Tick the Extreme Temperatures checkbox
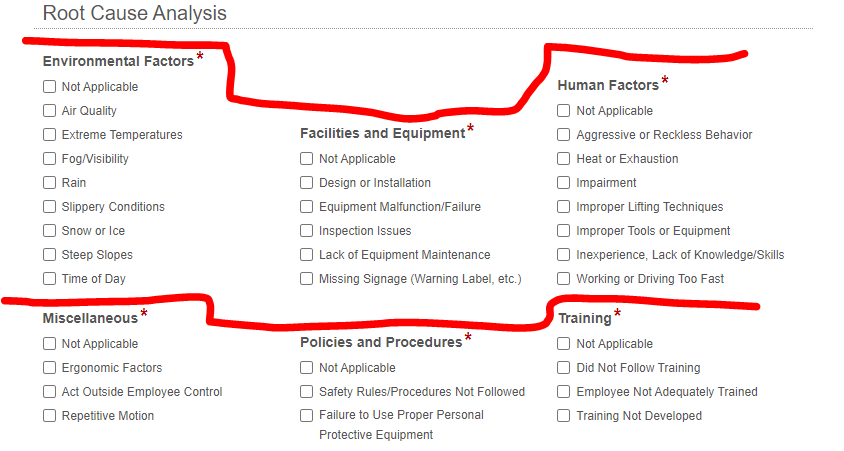The height and width of the screenshot is (451, 844). coord(49,135)
